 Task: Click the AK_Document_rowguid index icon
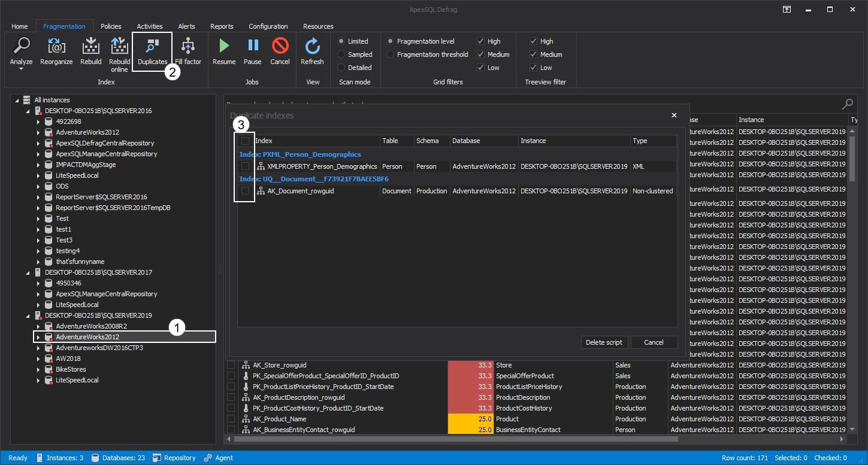point(261,191)
